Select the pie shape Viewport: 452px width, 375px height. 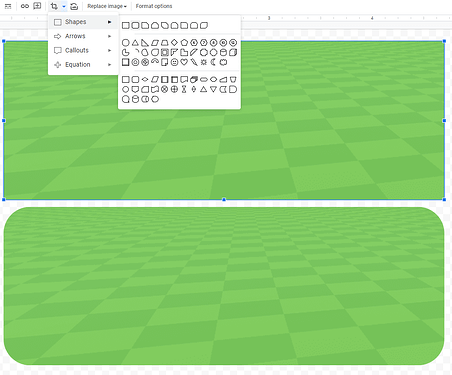125,52
